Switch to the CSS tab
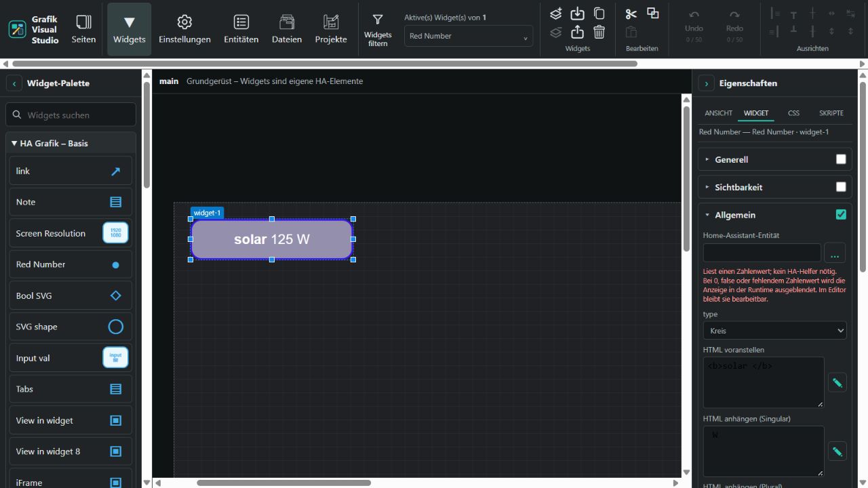 coord(793,113)
